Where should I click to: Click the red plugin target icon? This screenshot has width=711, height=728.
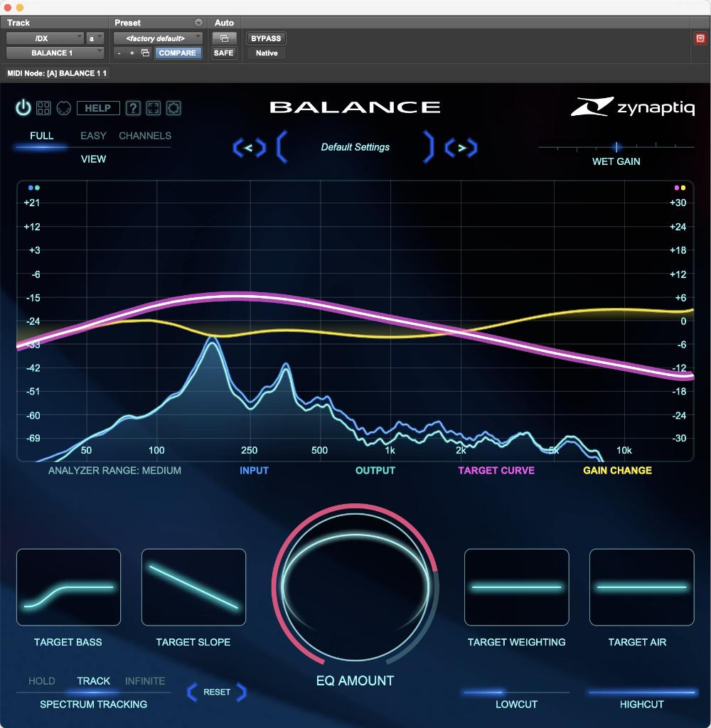point(700,38)
